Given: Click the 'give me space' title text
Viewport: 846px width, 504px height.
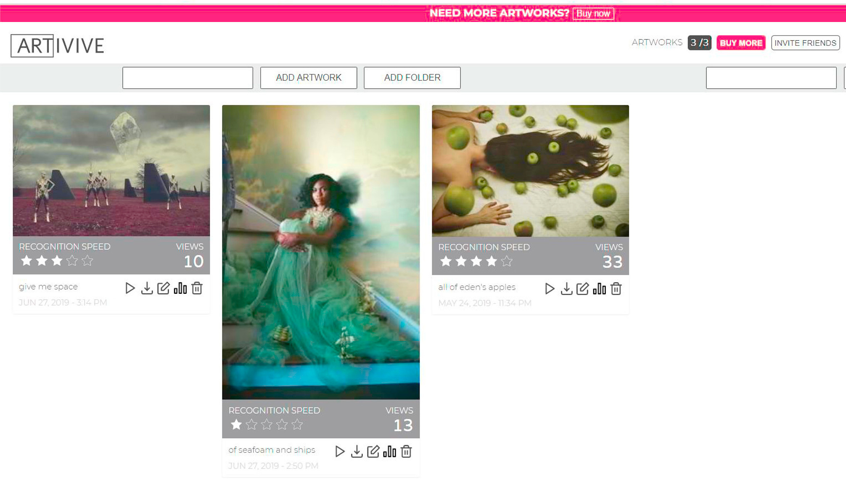Looking at the screenshot, I should pyautogui.click(x=48, y=287).
